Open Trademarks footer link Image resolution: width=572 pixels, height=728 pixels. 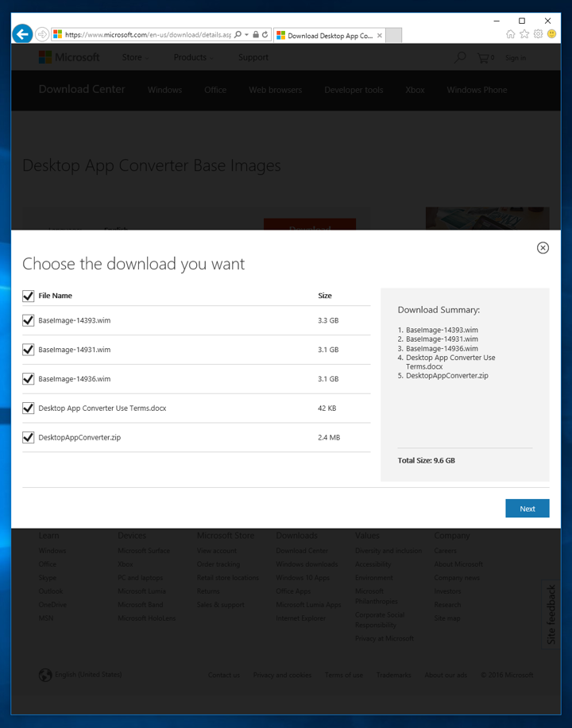[x=394, y=675]
